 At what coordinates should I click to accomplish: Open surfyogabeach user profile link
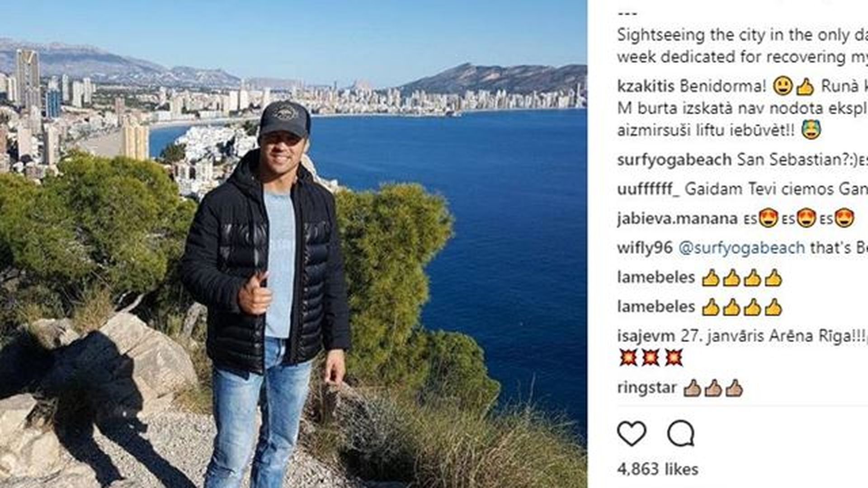(674, 160)
